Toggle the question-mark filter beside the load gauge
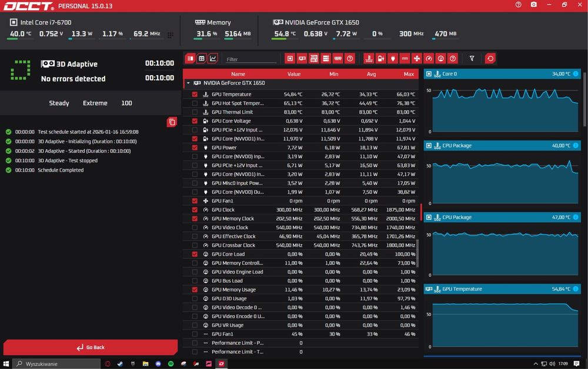 [x=453, y=58]
